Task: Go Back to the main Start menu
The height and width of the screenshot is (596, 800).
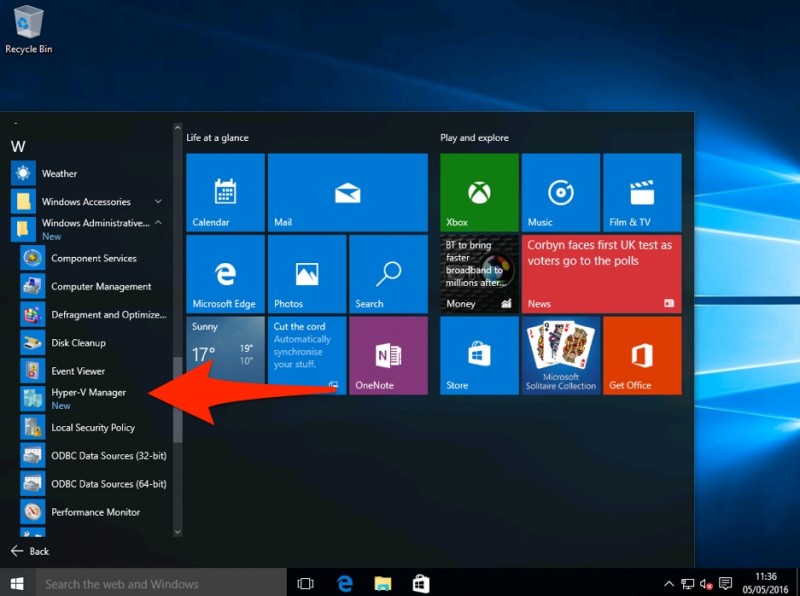Action: coord(30,551)
